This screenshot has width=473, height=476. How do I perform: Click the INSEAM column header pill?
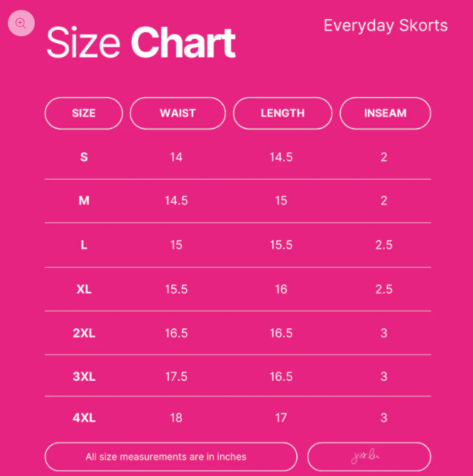tap(385, 113)
